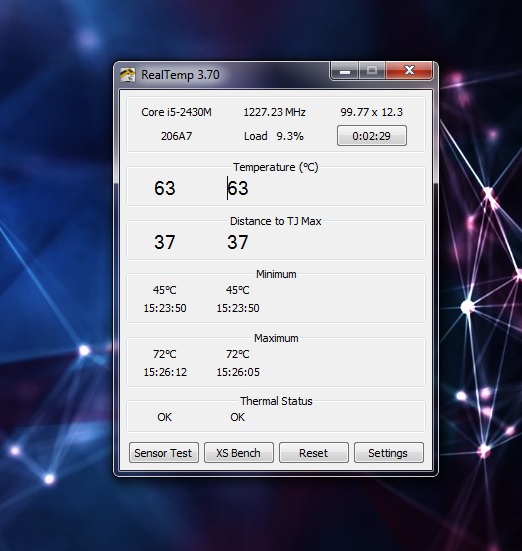Screen dimensions: 522x551
Task: Click the first core minimum time 15:23:50
Action: pyautogui.click(x=165, y=308)
